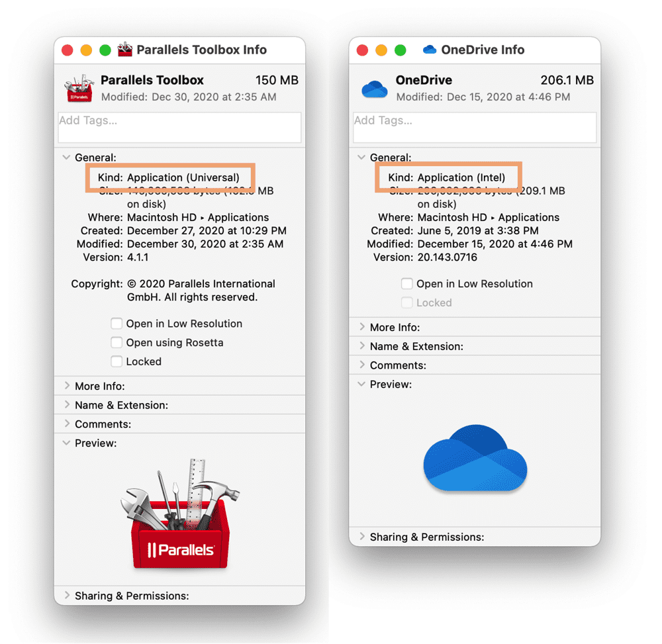Screen dimensions: 662x644
Task: Expand Sharing & Permissions in Parallels Toolbox Info
Action: 67,596
